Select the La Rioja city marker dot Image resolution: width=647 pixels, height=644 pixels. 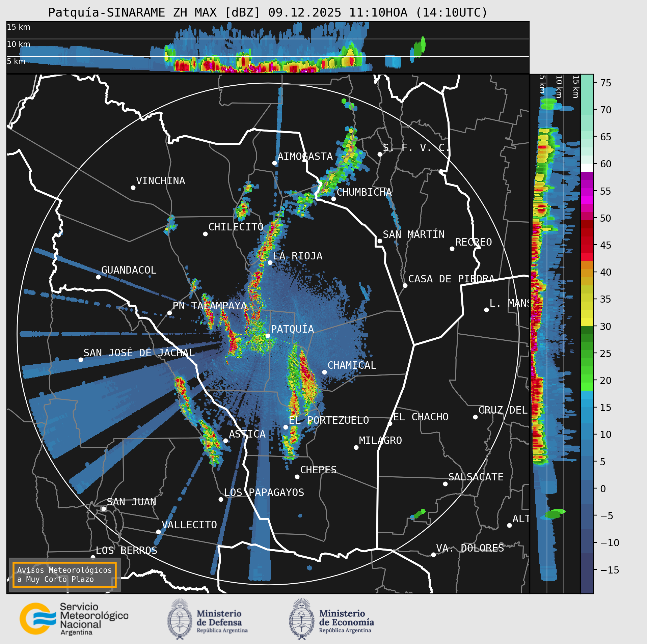pos(270,262)
